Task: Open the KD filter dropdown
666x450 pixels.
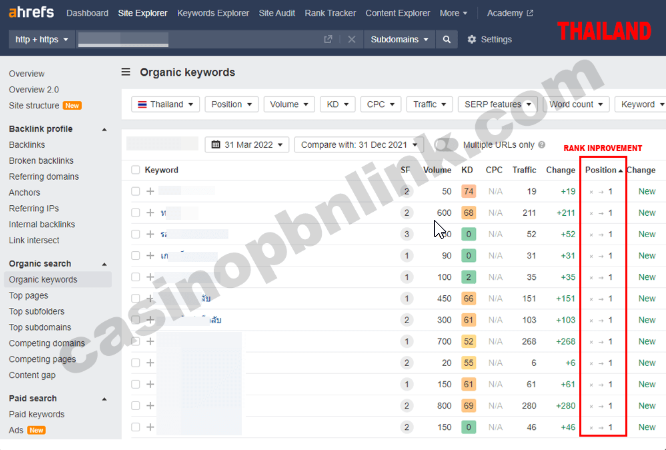Action: [x=338, y=104]
